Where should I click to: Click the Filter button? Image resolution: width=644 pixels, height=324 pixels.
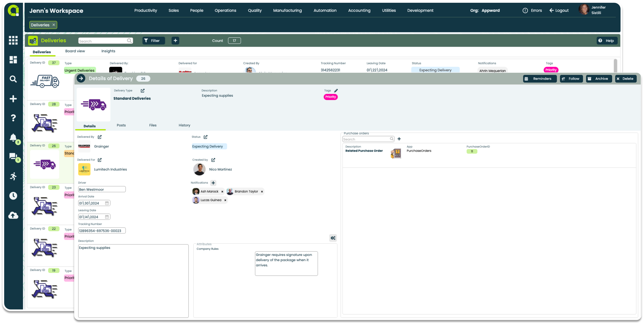point(153,41)
